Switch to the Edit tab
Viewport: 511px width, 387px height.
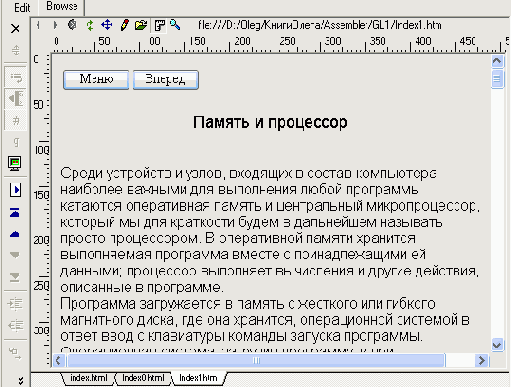click(x=22, y=7)
